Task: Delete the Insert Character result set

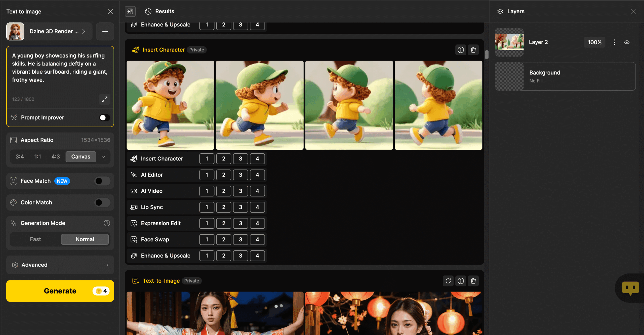Action: coord(473,50)
